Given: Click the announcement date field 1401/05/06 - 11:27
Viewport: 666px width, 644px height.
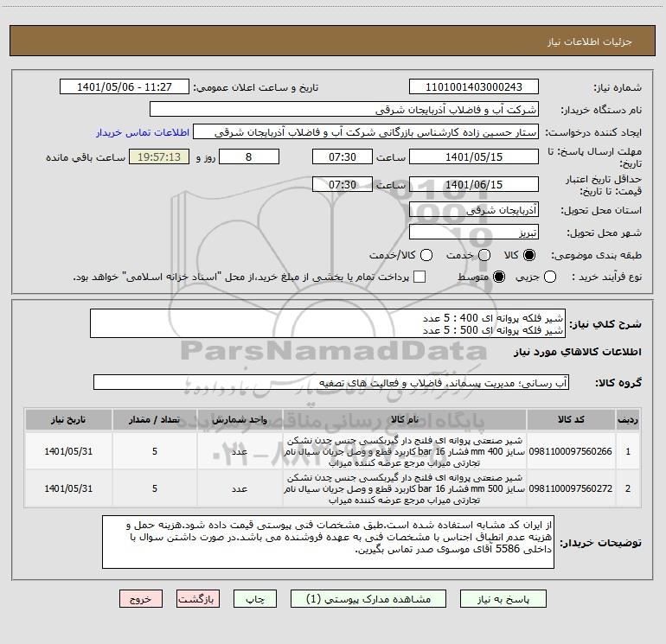Looking at the screenshot, I should (125, 87).
